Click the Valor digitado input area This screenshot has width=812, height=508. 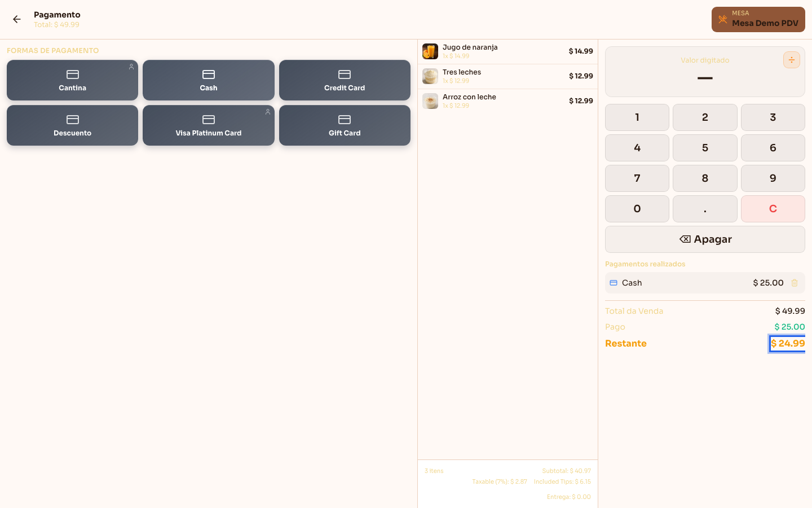705,72
